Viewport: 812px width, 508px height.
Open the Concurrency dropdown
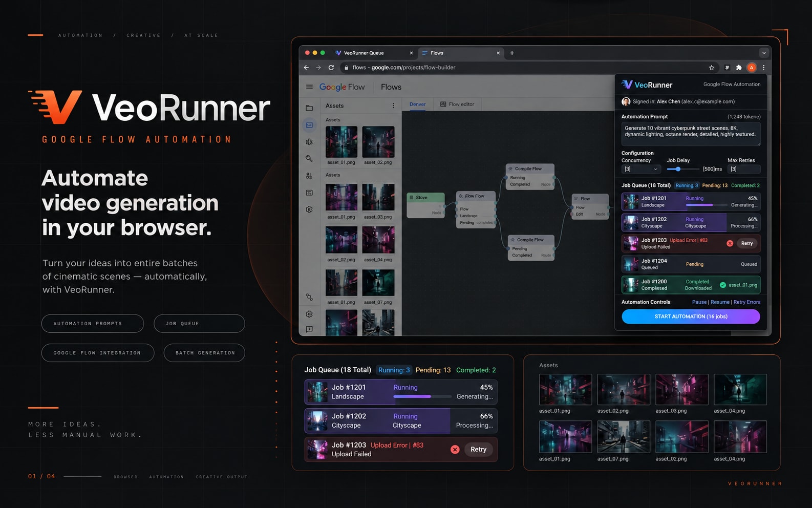[x=640, y=169]
